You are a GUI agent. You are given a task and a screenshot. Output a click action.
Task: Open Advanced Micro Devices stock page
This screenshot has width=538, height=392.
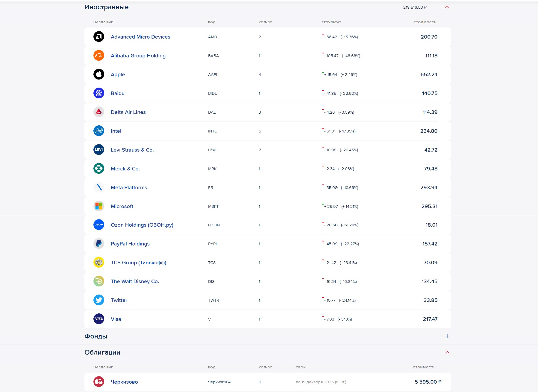(140, 37)
